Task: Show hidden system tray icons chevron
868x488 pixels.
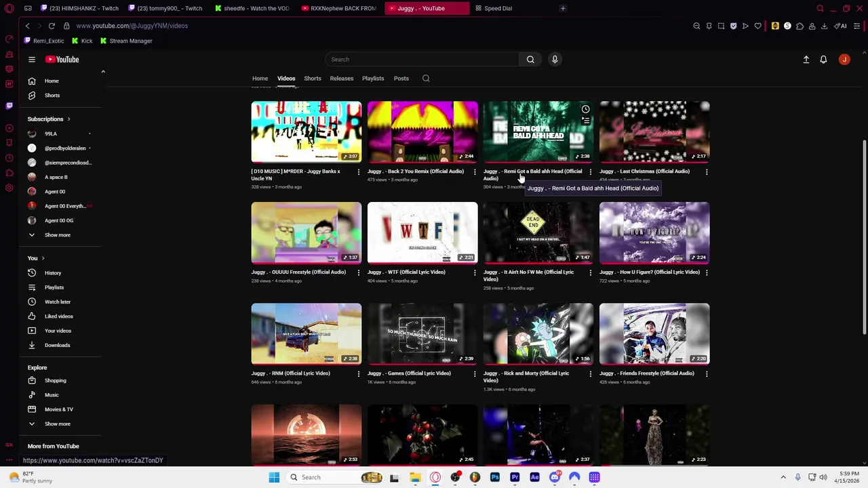Action: pos(783,477)
